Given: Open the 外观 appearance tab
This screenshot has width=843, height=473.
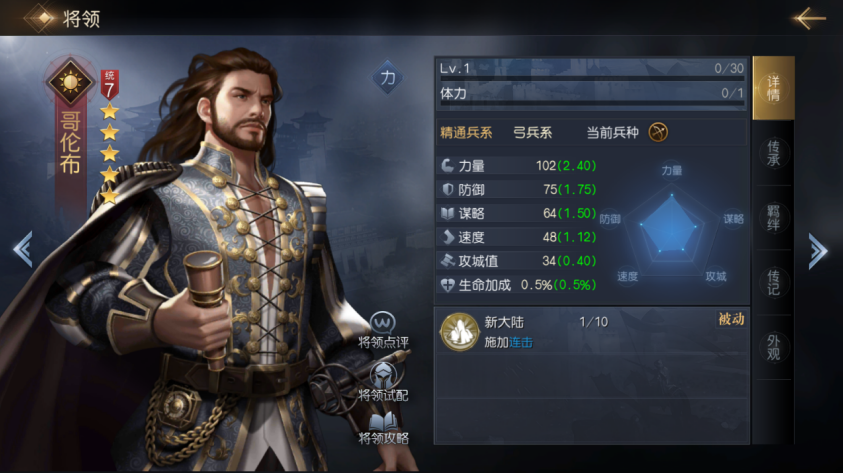Looking at the screenshot, I should (773, 347).
